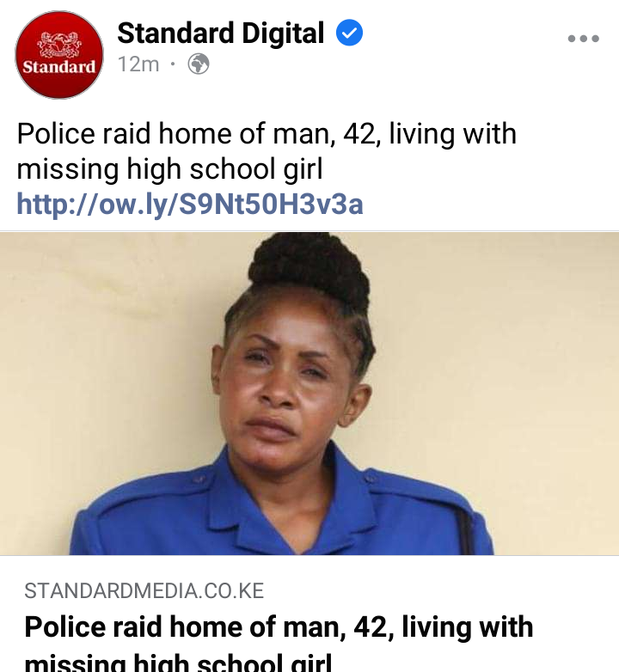Click the white Standard wordmark in the avatar
Screen dimensions: 619x672
coord(59,67)
